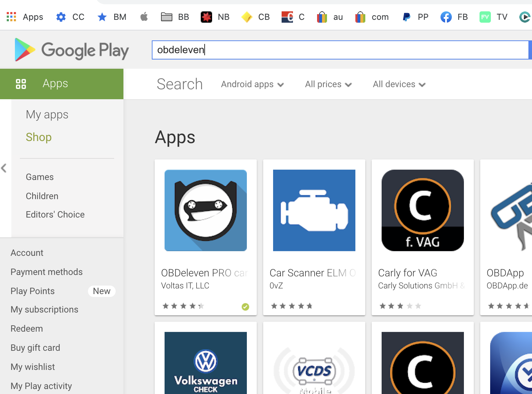Expand the Android apps filter dropdown
Screen dimensions: 532x394
tap(252, 84)
